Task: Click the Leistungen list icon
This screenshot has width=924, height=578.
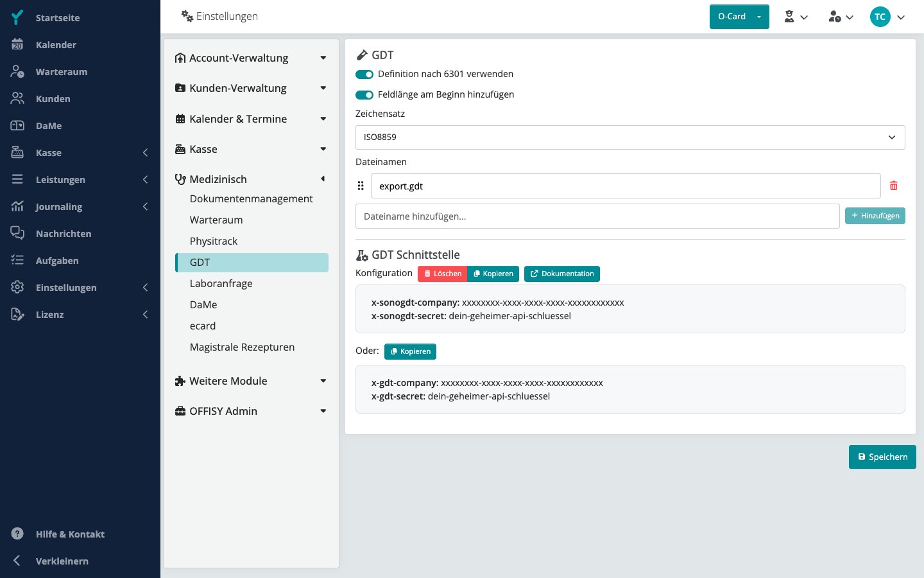Action: 17,179
